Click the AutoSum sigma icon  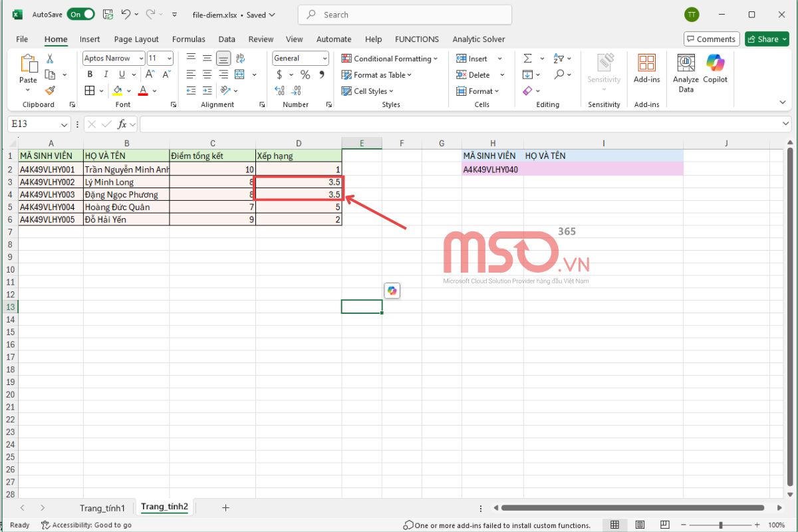[527, 59]
